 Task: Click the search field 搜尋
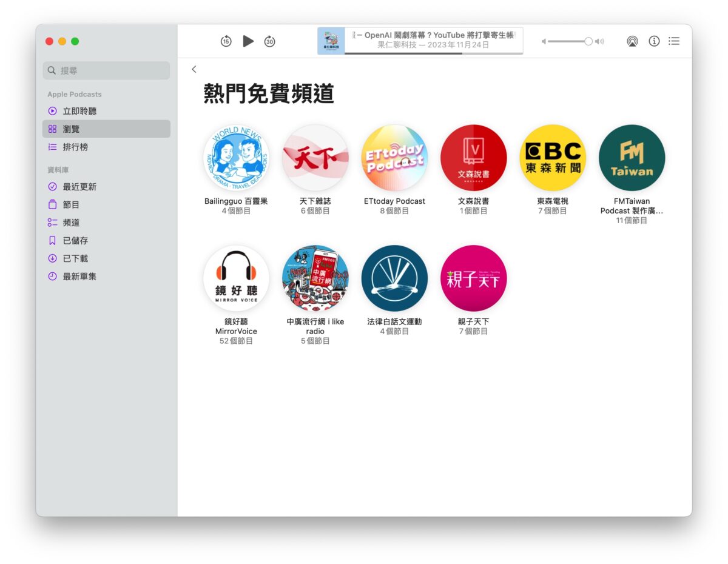pyautogui.click(x=106, y=70)
